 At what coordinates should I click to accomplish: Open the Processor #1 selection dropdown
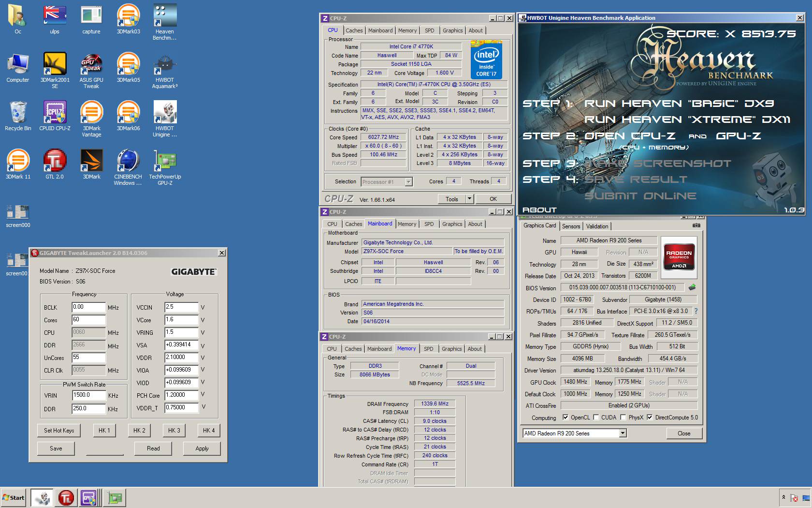(387, 182)
